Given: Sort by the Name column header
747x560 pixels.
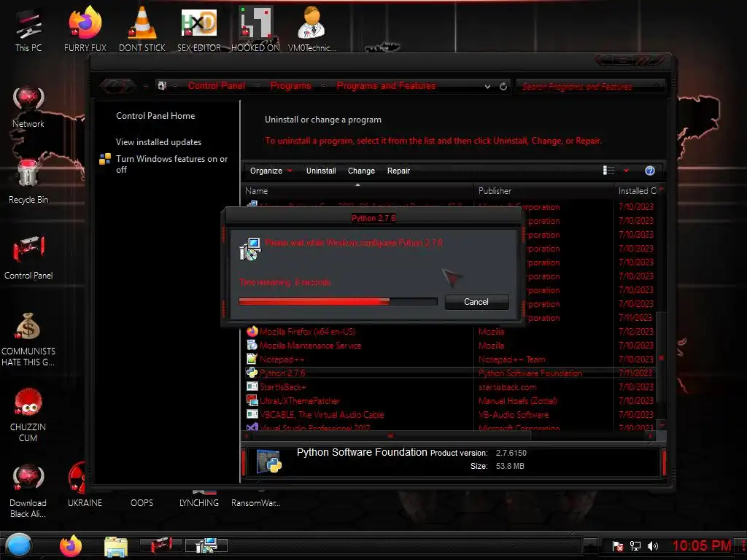Looking at the screenshot, I should click(x=357, y=190).
